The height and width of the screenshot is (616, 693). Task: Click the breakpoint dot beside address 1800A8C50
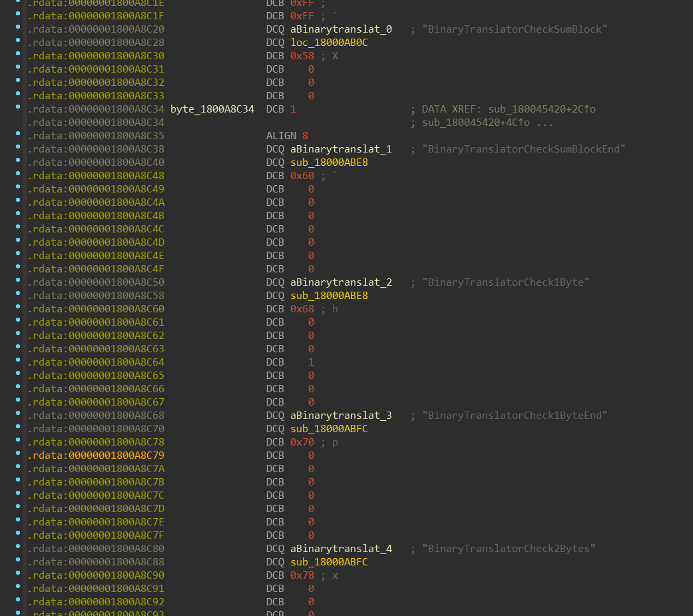18,280
